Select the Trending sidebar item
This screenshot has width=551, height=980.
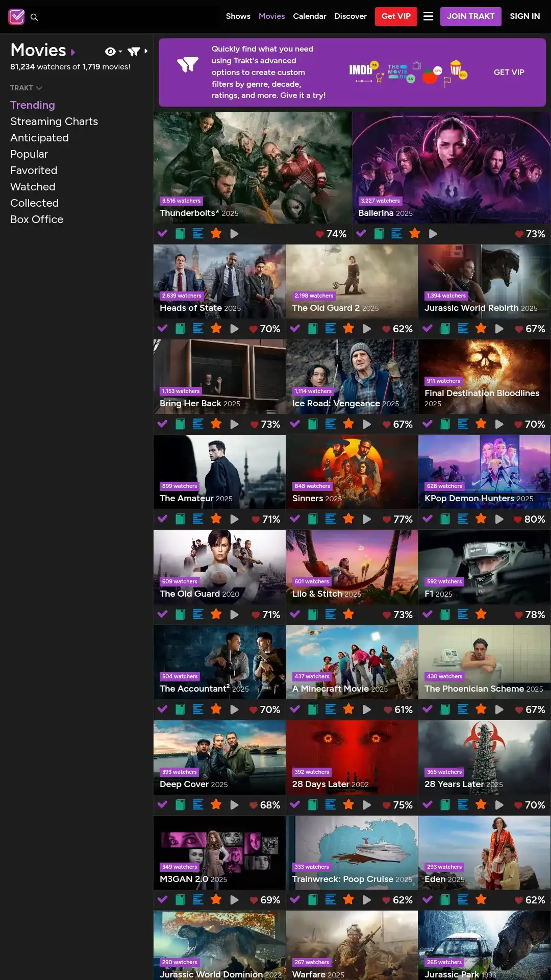[33, 105]
